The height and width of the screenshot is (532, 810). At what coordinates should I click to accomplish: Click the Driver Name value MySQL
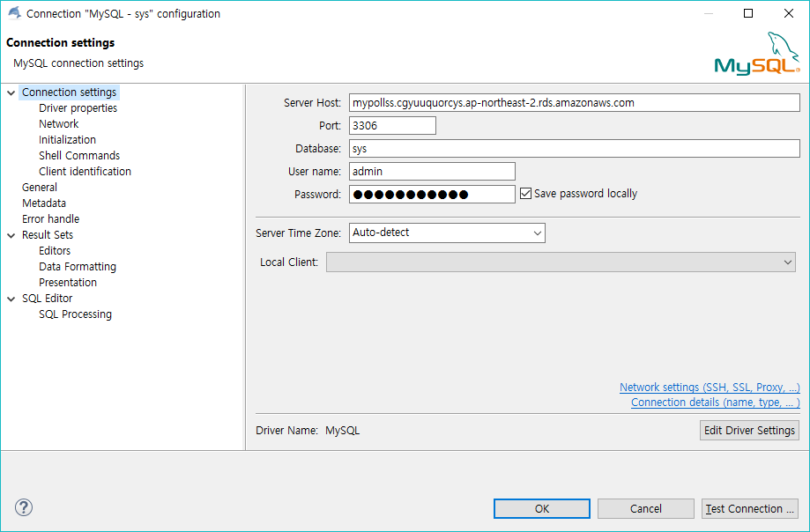(343, 431)
